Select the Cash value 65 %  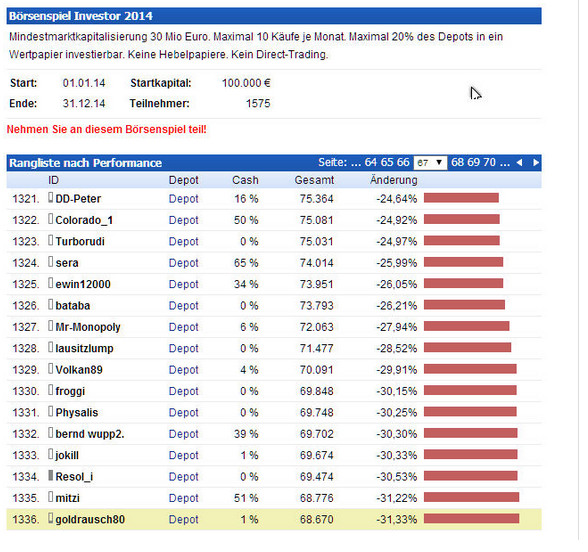pos(246,263)
